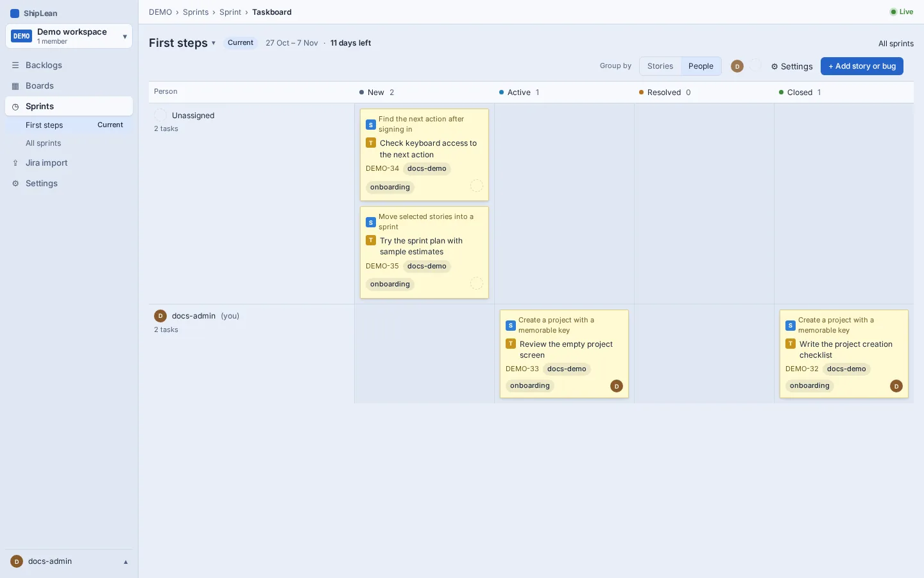Group the taskboard by Stories
Screen dimensions: 924x578
tap(660, 66)
